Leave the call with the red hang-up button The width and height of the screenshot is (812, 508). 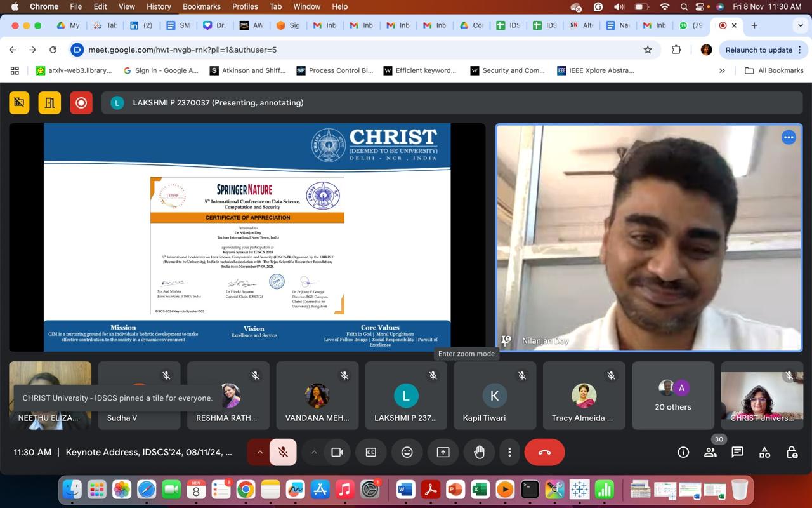pos(544,452)
